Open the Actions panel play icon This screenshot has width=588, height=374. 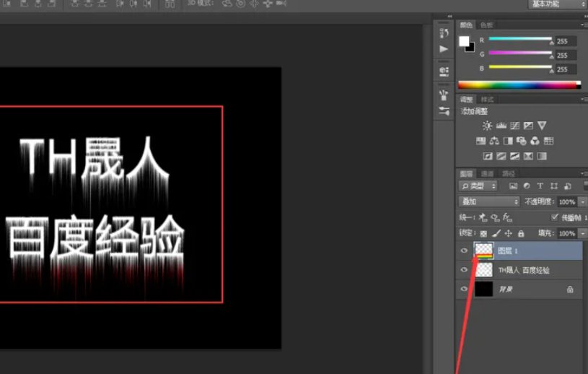pyautogui.click(x=444, y=49)
